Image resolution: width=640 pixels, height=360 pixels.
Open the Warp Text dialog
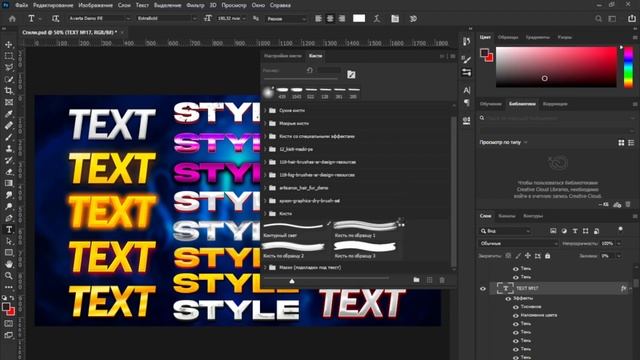(x=376, y=18)
